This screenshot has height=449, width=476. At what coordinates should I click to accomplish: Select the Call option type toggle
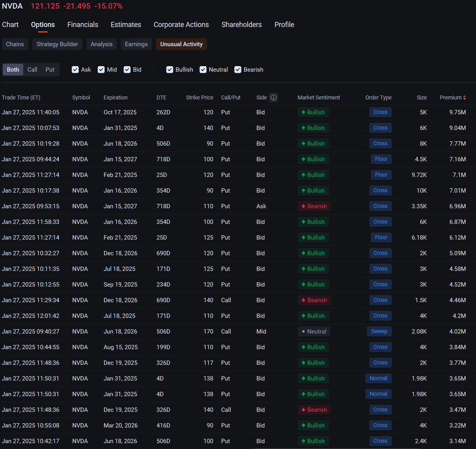point(32,70)
